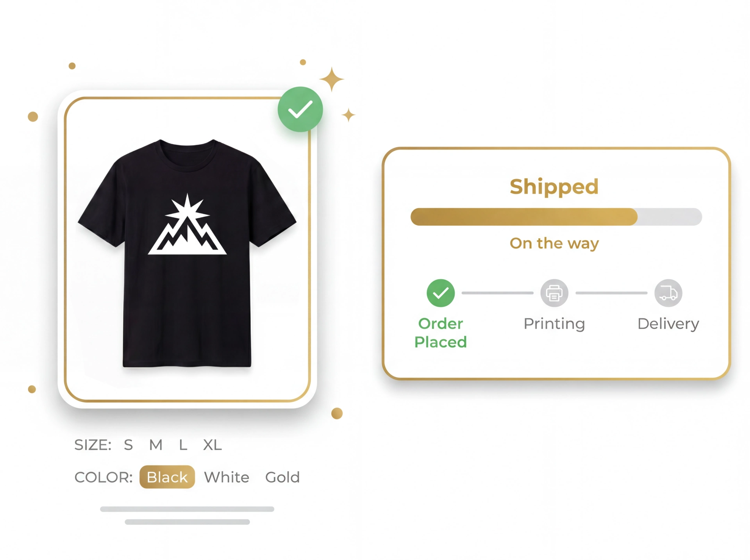Click the mountain logo on the shirt

(187, 226)
